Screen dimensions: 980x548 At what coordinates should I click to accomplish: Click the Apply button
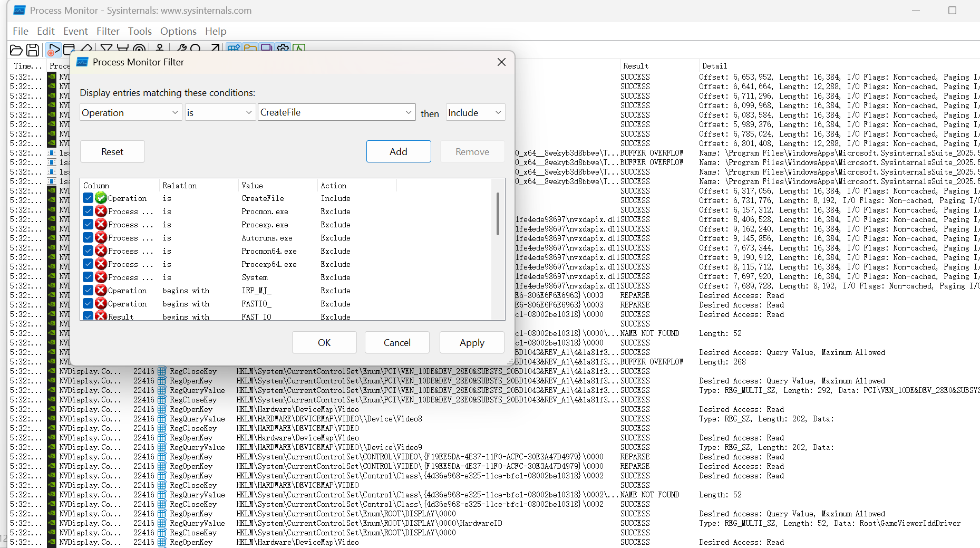click(x=472, y=342)
